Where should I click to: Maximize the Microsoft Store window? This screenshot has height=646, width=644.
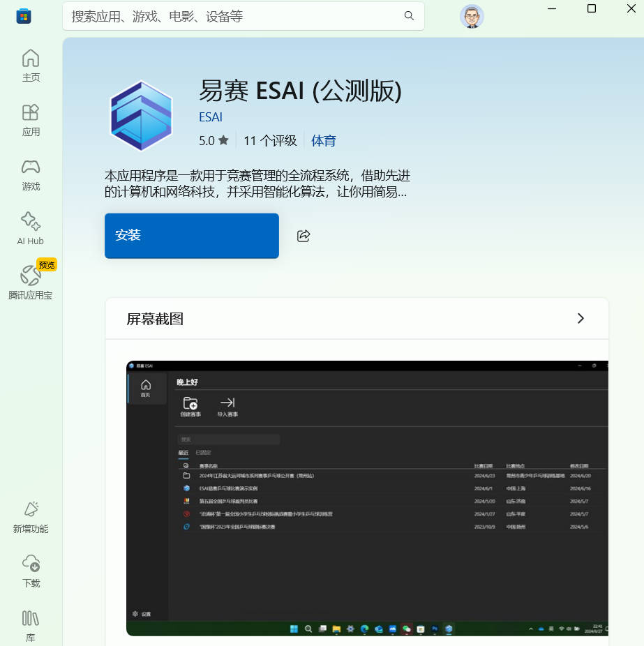[591, 8]
